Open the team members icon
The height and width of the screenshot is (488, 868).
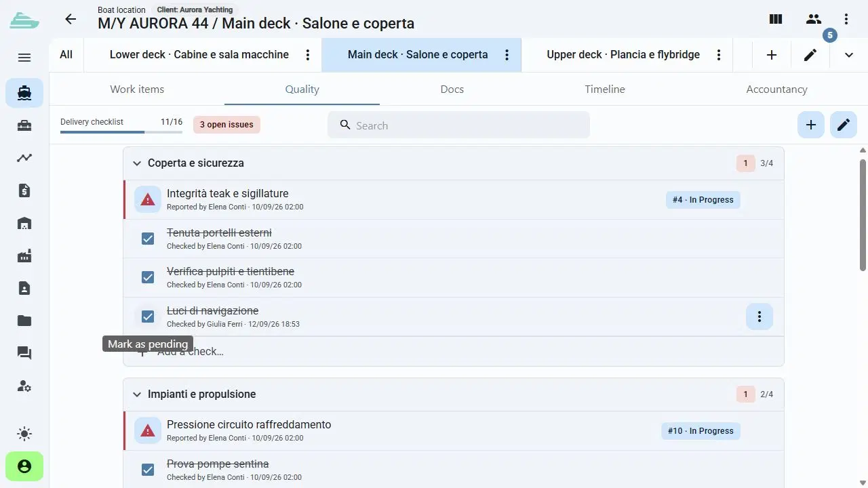(x=814, y=19)
